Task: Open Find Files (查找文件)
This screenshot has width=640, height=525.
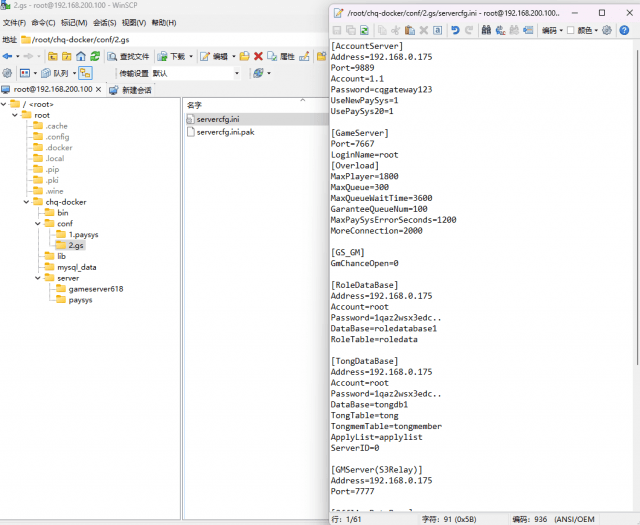Action: (128, 56)
